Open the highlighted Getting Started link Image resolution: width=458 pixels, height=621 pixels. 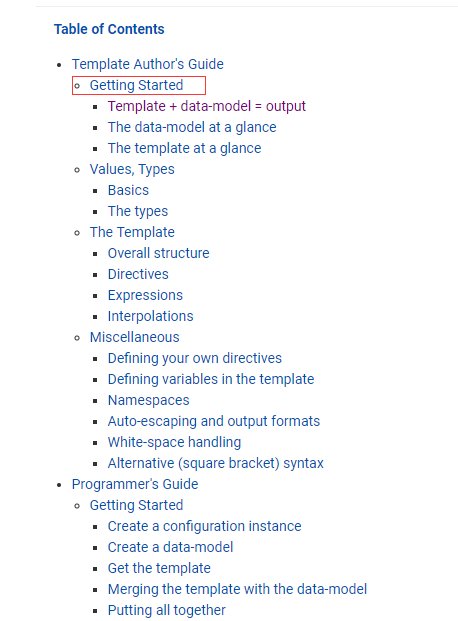click(136, 85)
